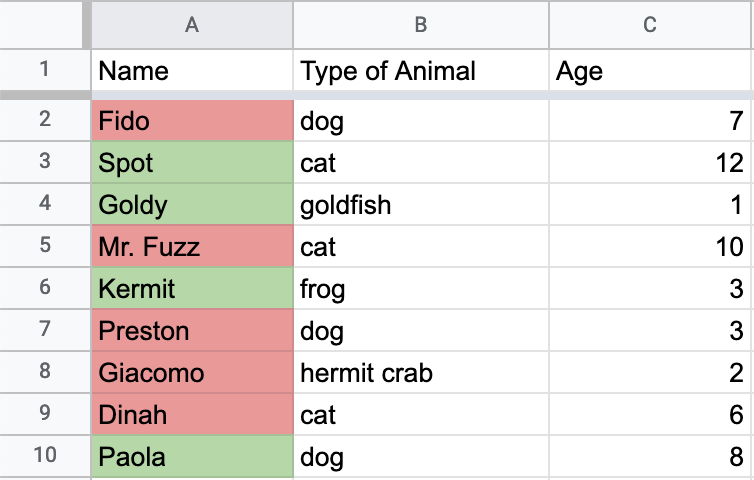The image size is (754, 480).
Task: Select the green Paola cell
Action: pos(192,457)
